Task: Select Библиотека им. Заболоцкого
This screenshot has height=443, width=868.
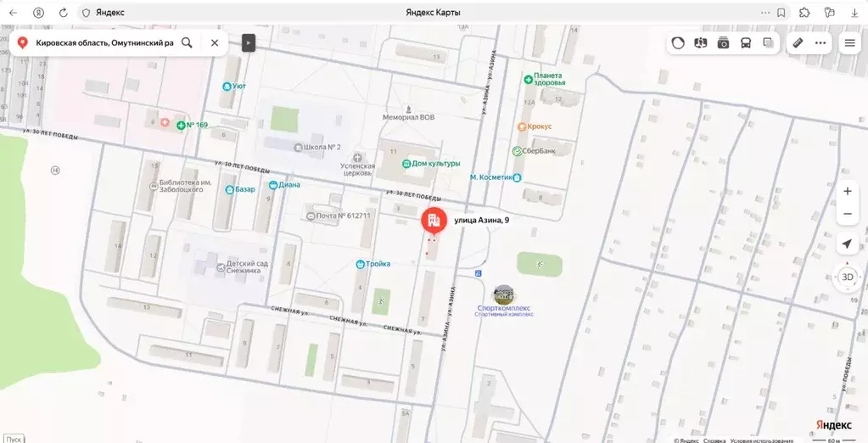Action: (181, 186)
